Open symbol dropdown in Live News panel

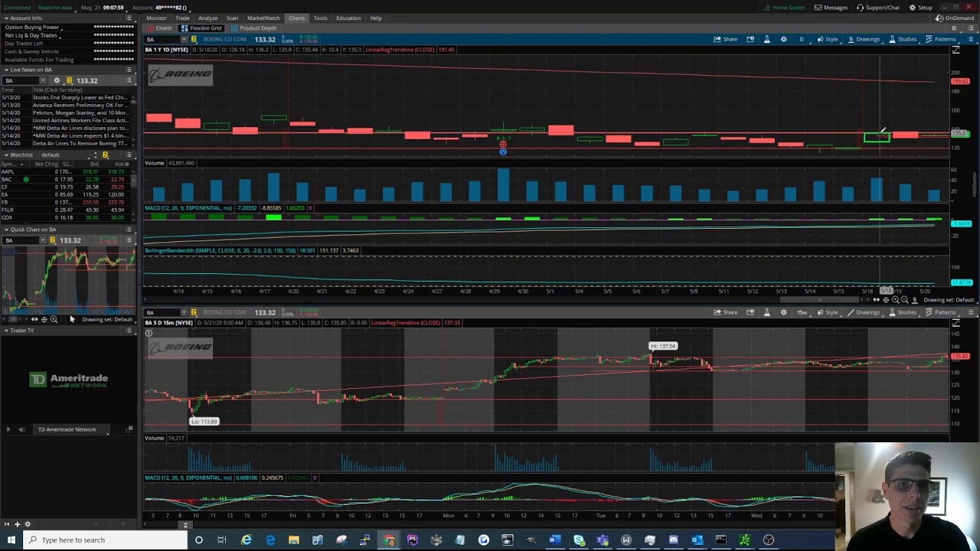44,80
